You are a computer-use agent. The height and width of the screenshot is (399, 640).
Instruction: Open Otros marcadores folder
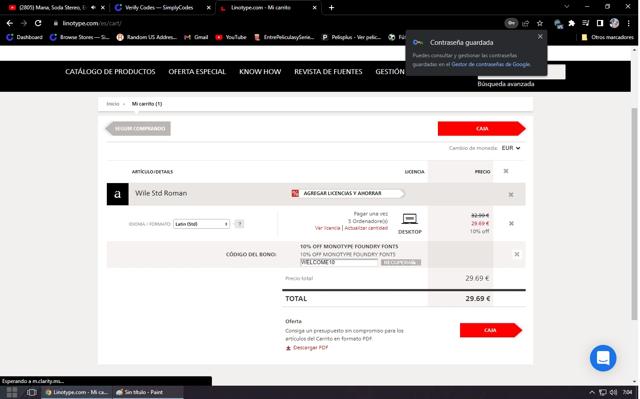pyautogui.click(x=608, y=37)
